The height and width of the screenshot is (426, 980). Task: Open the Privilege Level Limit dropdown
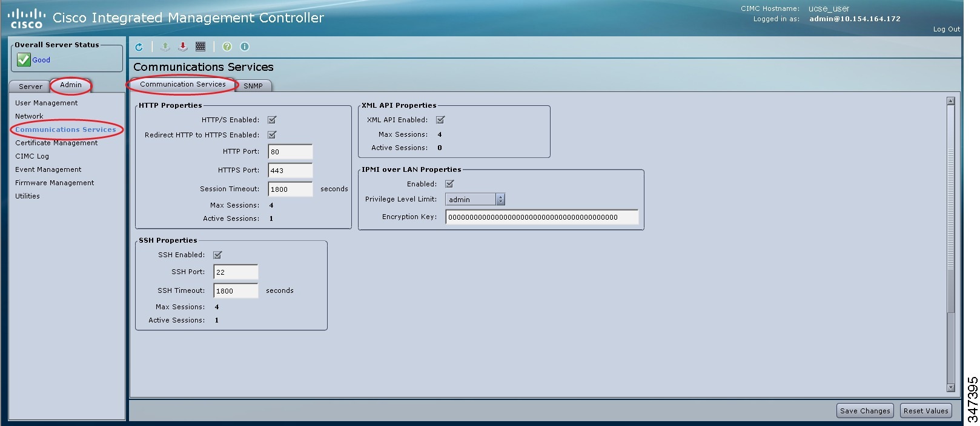(x=475, y=199)
